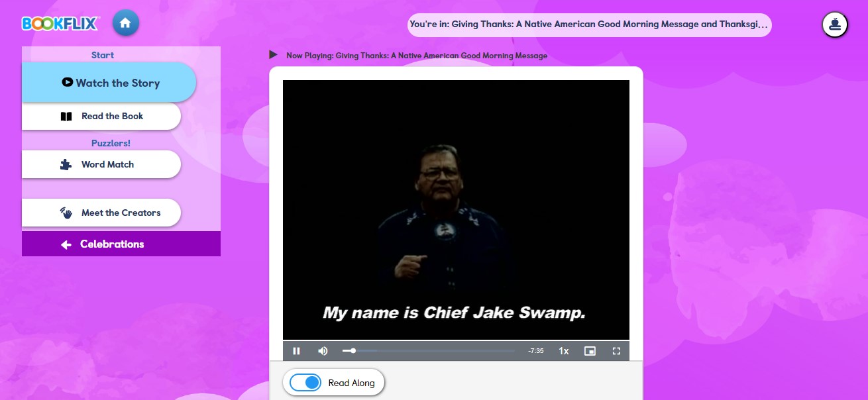868x400 pixels.
Task: Click the BOOKFLIX logo
Action: 60,24
